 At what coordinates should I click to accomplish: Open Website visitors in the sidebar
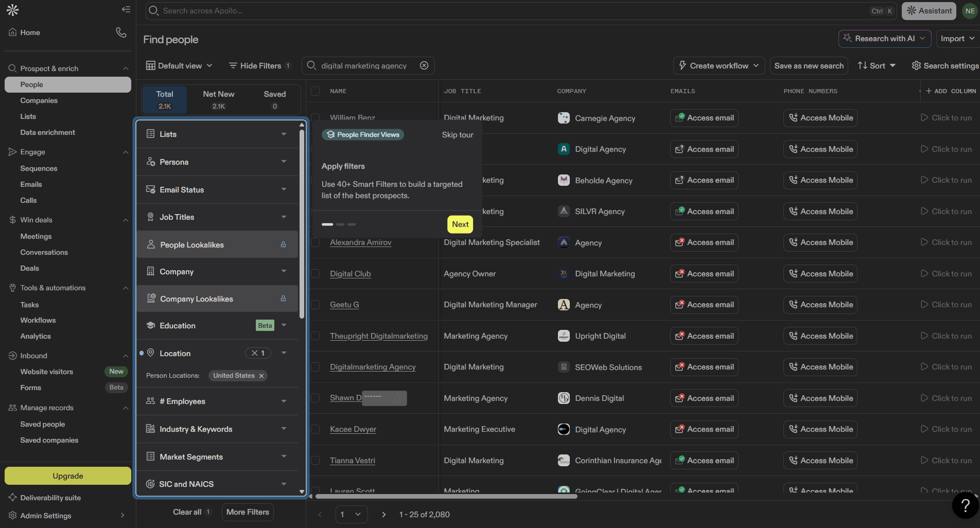[46, 372]
